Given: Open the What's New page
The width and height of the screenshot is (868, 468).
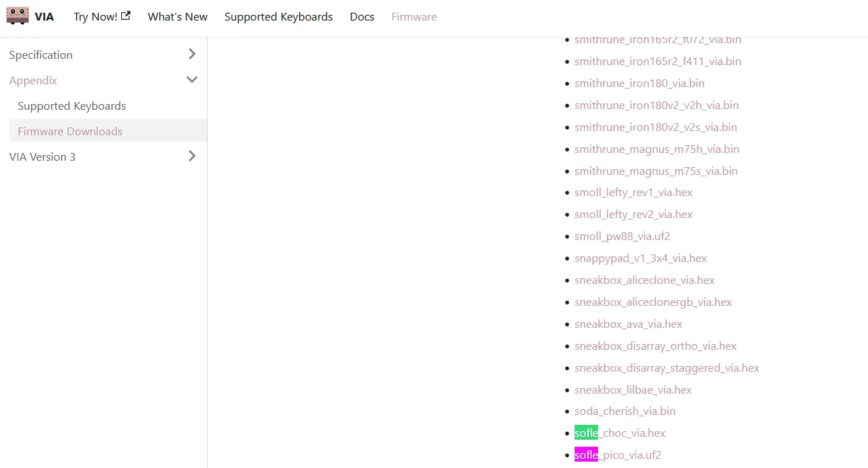Looking at the screenshot, I should pyautogui.click(x=177, y=16).
